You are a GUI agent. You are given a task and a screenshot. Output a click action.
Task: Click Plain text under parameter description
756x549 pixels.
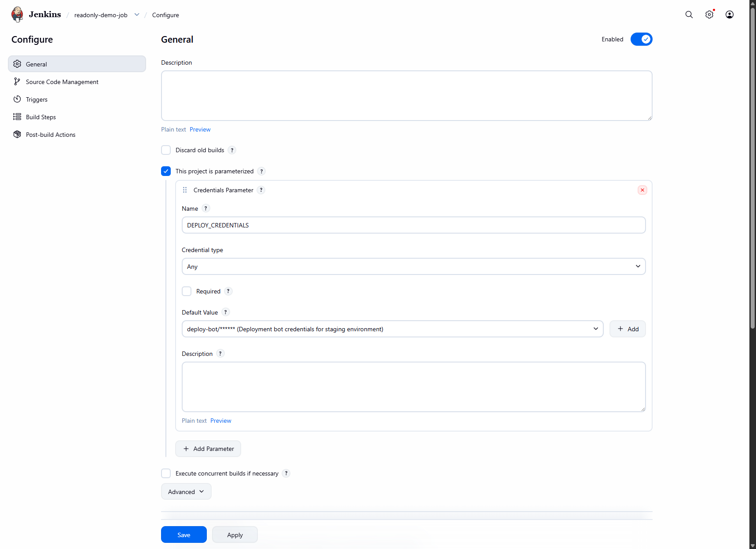194,421
